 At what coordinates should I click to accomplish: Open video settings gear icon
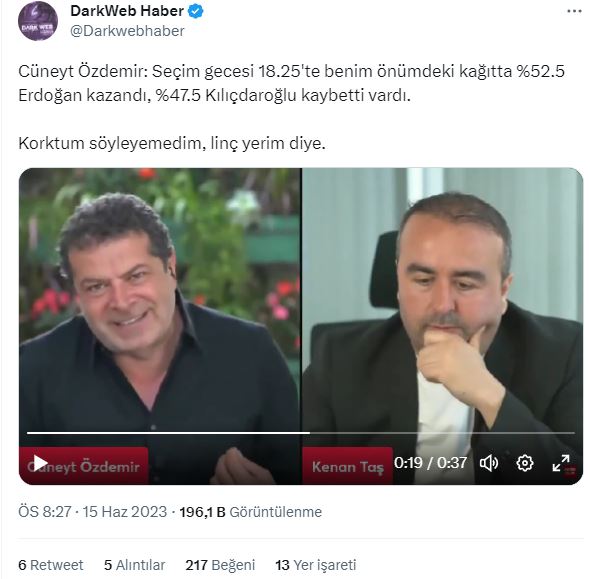(525, 463)
